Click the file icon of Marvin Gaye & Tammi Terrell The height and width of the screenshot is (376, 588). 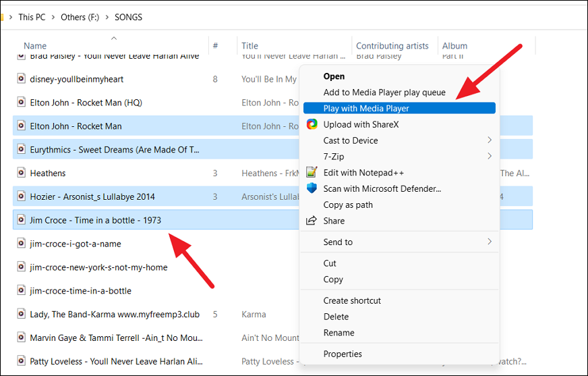point(22,338)
